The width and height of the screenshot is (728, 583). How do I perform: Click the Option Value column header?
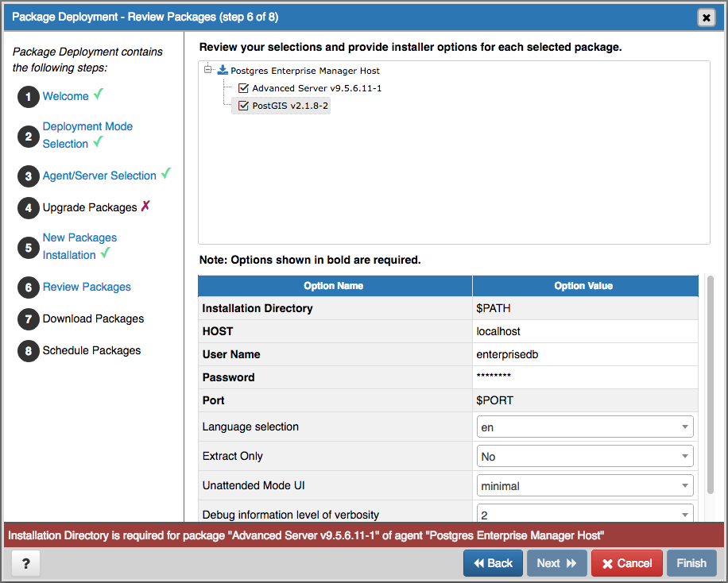pos(585,286)
